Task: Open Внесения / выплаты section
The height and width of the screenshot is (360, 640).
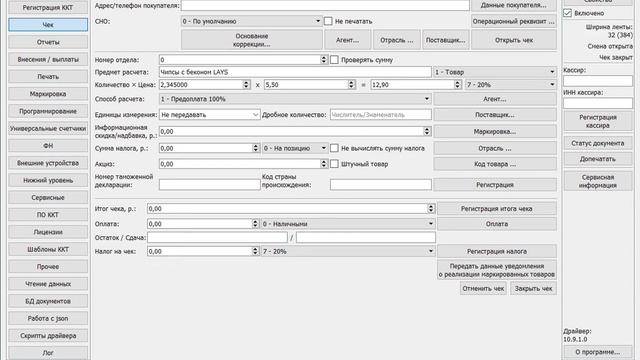Action: (x=48, y=59)
